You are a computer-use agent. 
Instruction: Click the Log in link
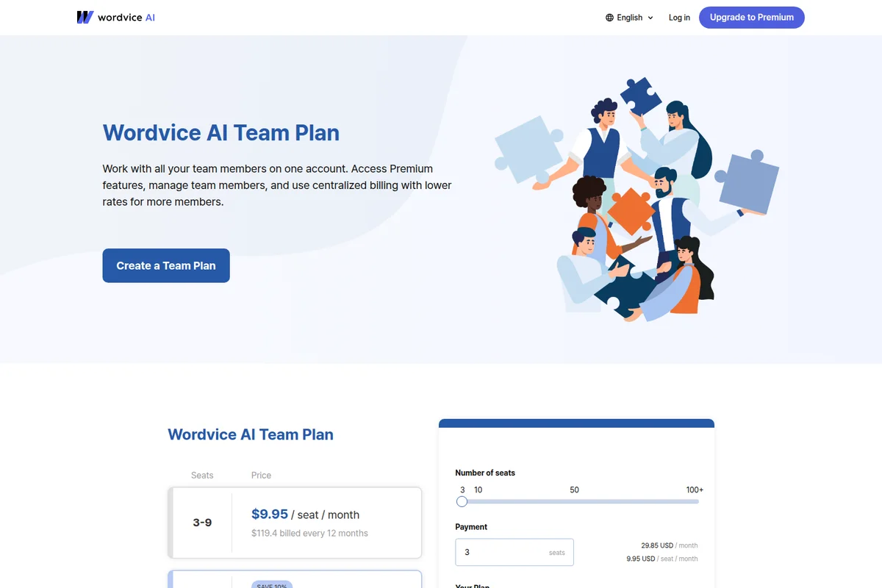[678, 17]
